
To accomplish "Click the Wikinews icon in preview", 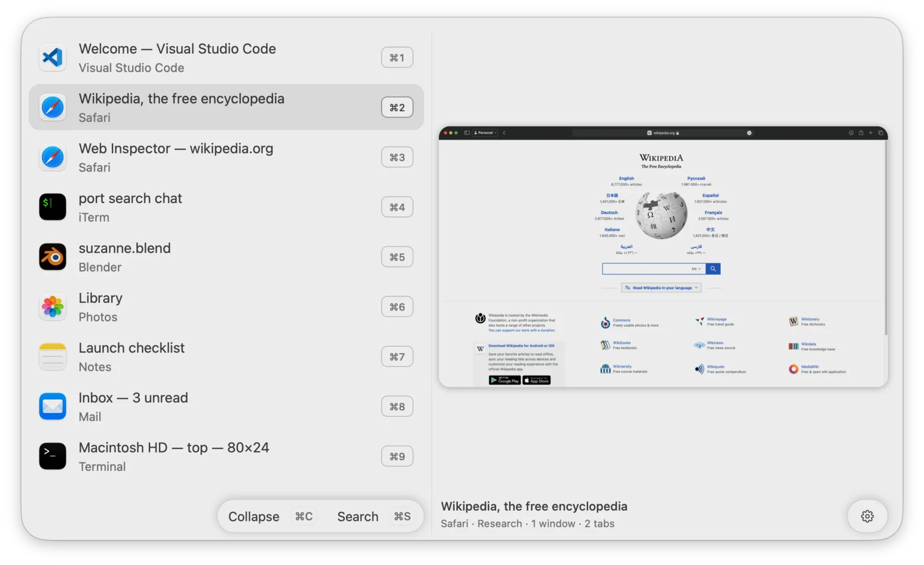I will coord(699,345).
